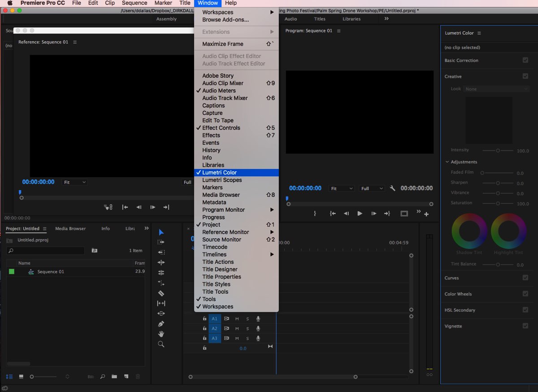Open Workspaces submenu at top of Window menu
This screenshot has height=392, width=538.
tap(236, 12)
